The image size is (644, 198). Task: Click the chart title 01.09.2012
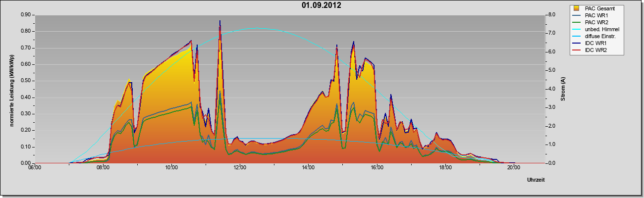pos(322,5)
